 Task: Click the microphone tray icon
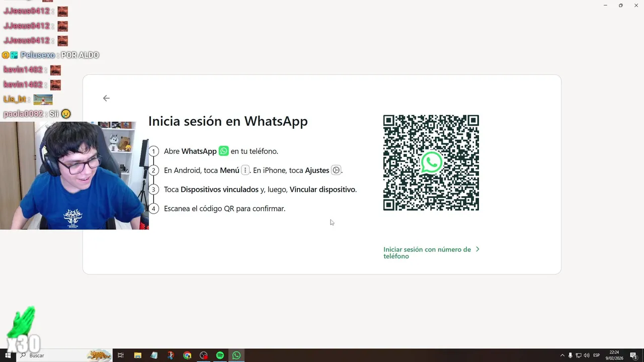[x=570, y=355]
